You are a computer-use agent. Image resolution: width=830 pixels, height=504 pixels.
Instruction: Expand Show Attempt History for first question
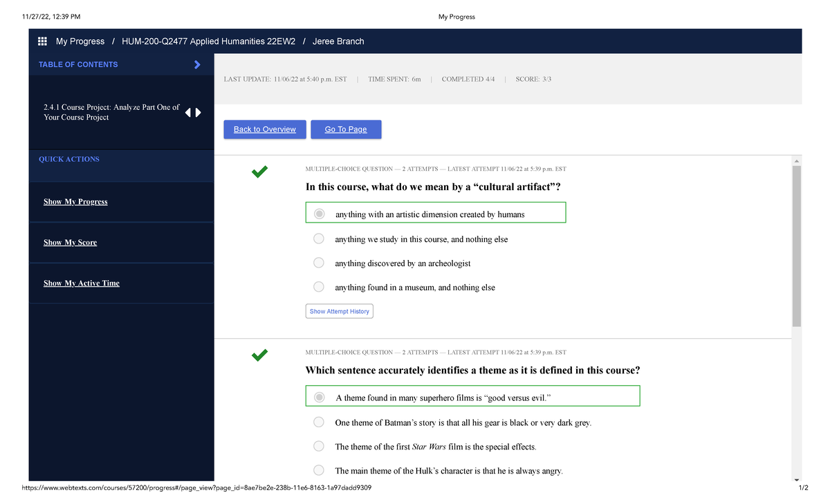point(339,312)
